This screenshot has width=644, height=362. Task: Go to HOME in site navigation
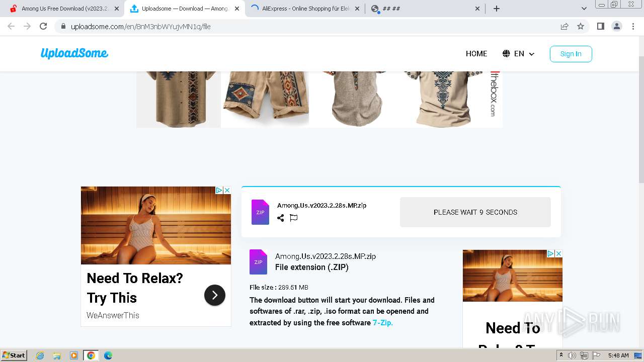(476, 54)
